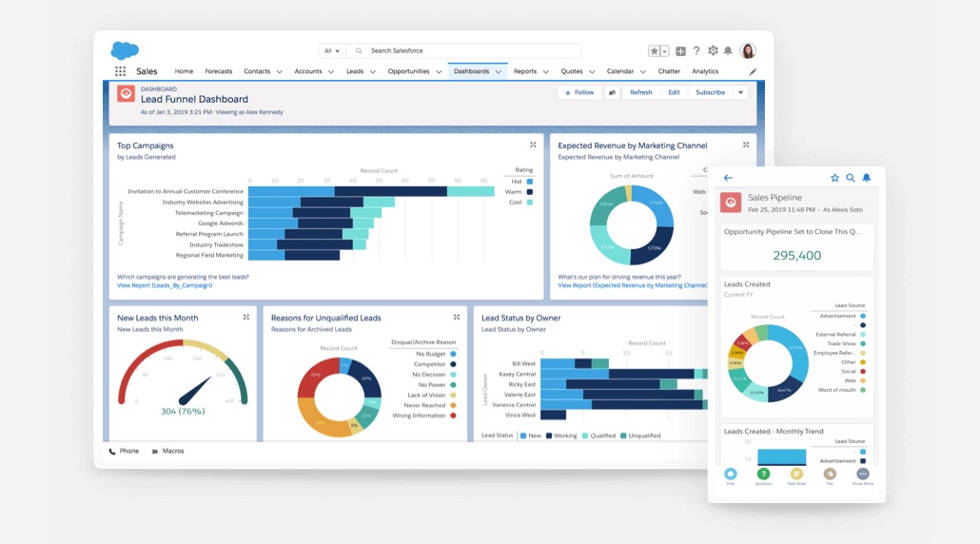The height and width of the screenshot is (544, 980).
Task: Tap the star icon in mobile panel
Action: point(834,178)
